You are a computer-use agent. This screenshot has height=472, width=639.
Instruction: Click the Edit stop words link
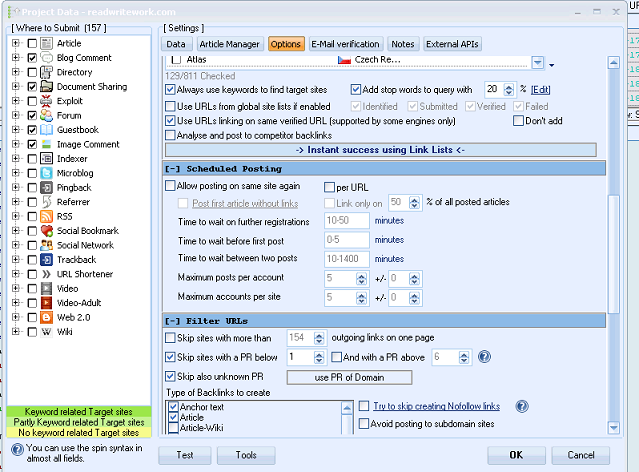541,90
